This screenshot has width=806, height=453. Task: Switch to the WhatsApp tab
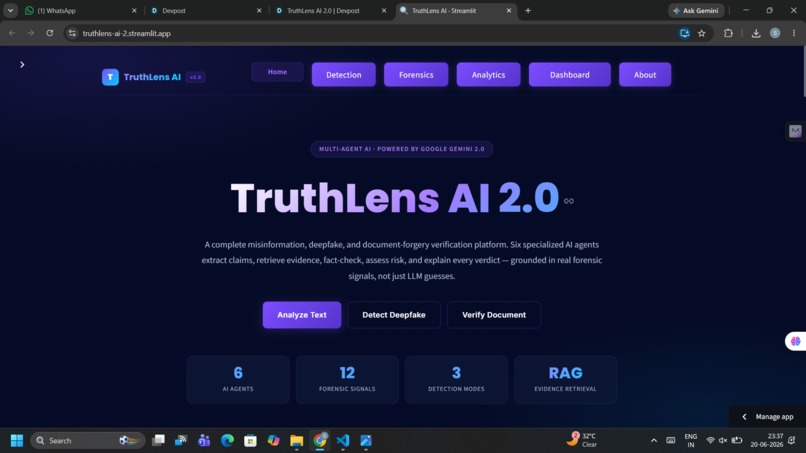point(82,10)
